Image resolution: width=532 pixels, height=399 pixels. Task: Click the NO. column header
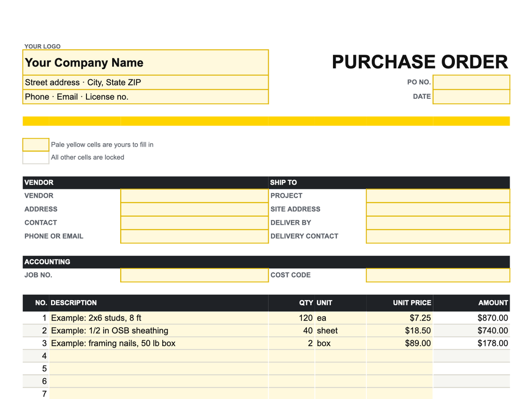(x=36, y=303)
